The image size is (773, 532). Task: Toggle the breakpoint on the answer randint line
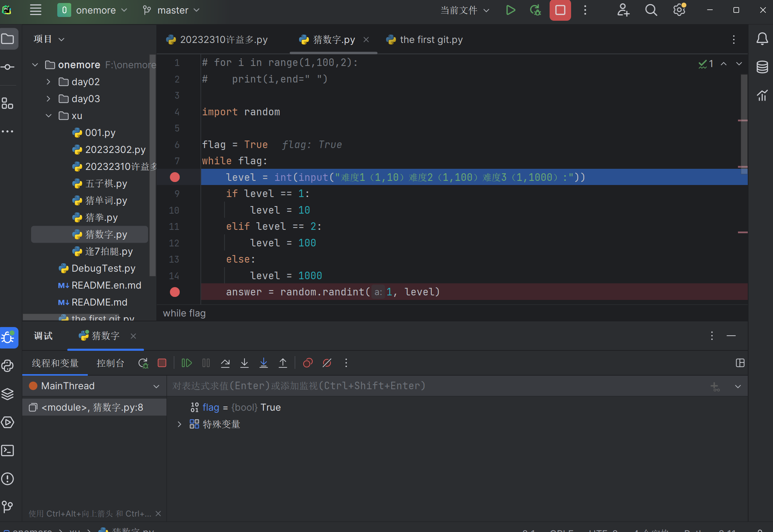coord(175,292)
